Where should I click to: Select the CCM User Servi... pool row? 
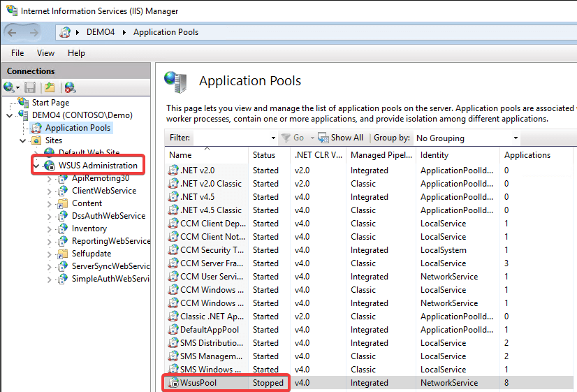pos(369,277)
